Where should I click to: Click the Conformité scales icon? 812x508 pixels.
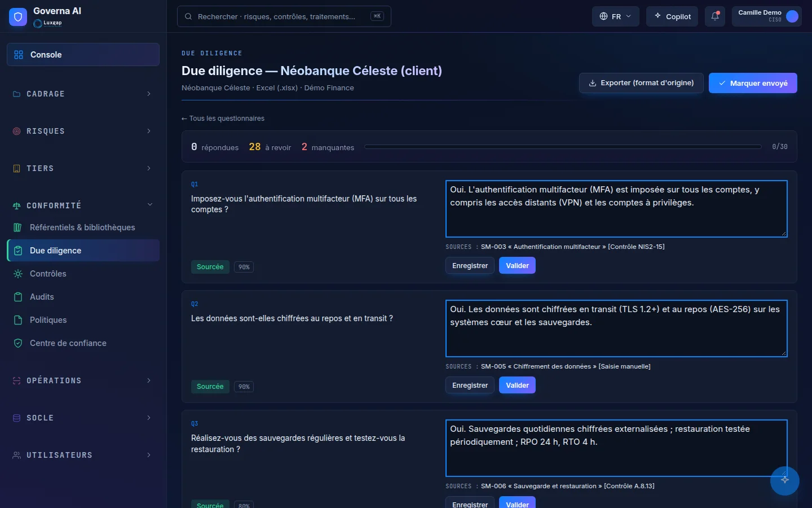tap(16, 206)
